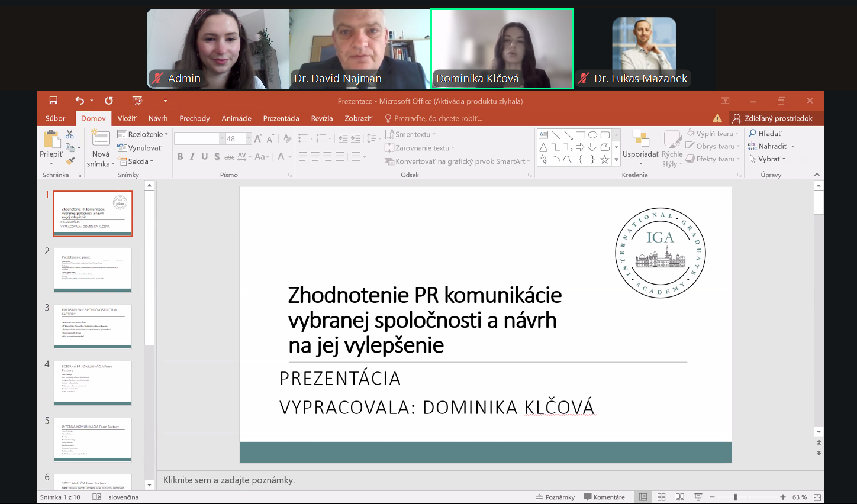Switch to the Vložiť tab
Viewport: 857px width, 504px height.
(127, 118)
